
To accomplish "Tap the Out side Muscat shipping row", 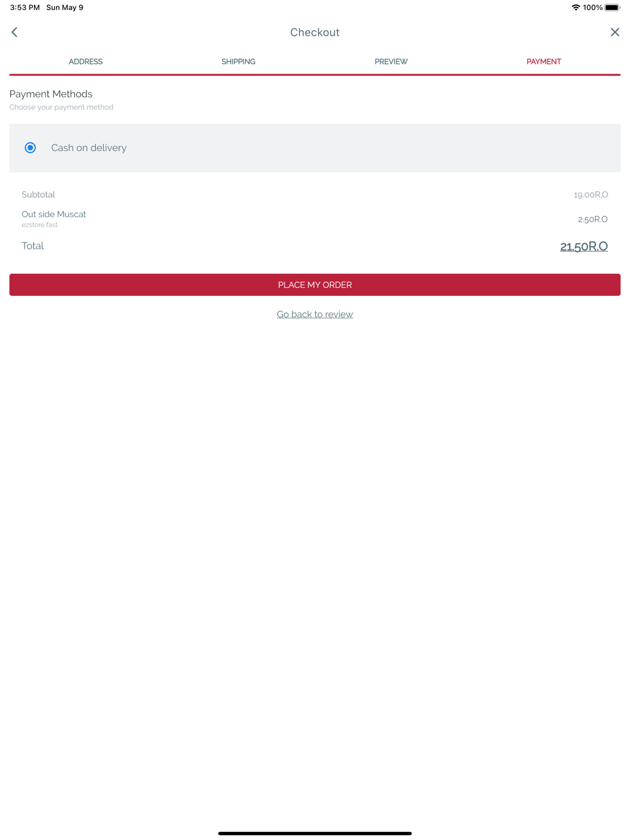I will pyautogui.click(x=315, y=219).
